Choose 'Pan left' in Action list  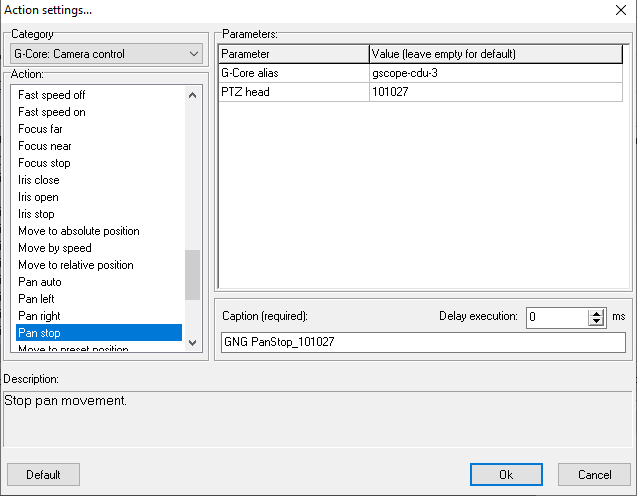click(38, 299)
